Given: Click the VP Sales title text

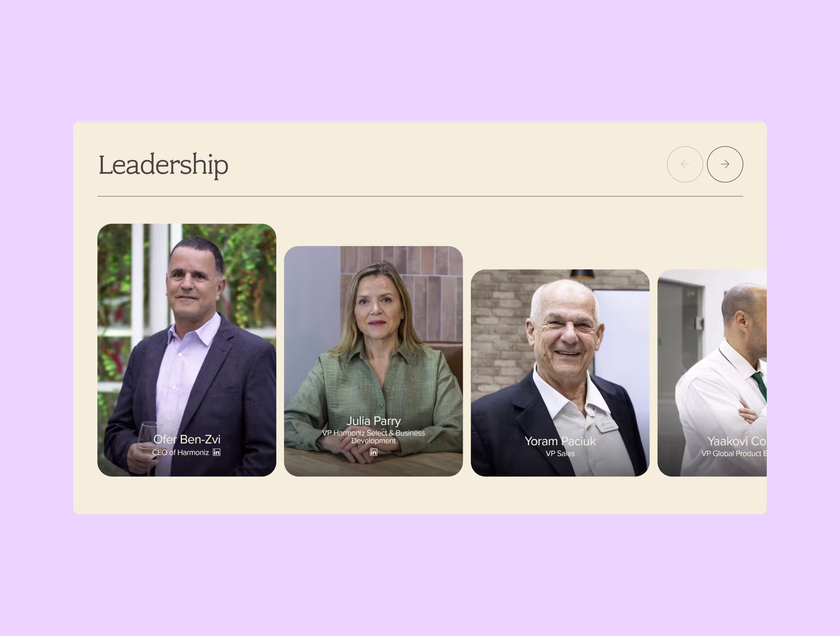Looking at the screenshot, I should [x=560, y=453].
